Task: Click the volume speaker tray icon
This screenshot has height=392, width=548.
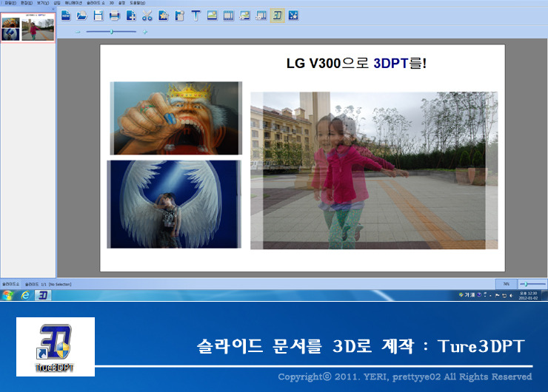Action: point(511,295)
